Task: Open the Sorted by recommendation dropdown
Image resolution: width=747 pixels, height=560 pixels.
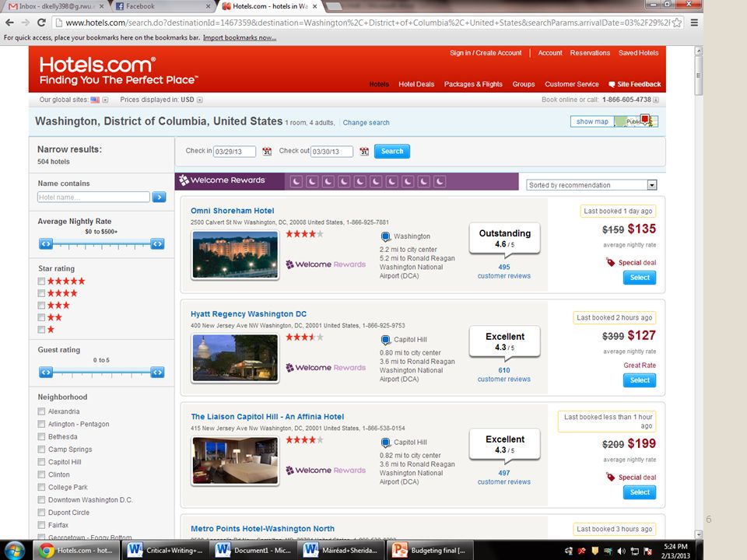Action: point(591,185)
